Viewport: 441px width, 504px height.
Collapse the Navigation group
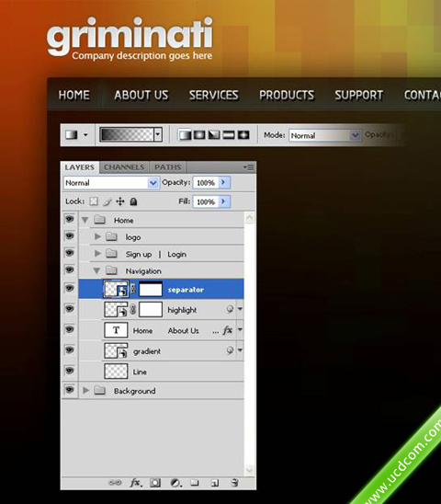pos(96,271)
